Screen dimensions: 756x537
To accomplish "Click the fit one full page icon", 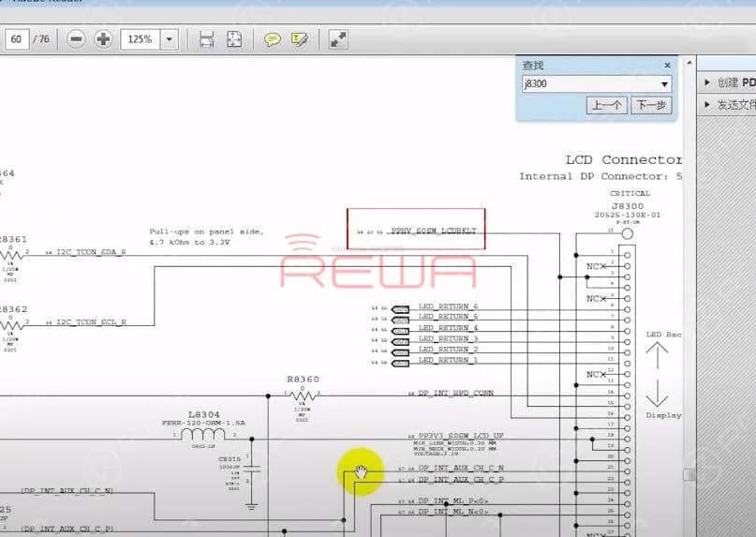I will (234, 39).
